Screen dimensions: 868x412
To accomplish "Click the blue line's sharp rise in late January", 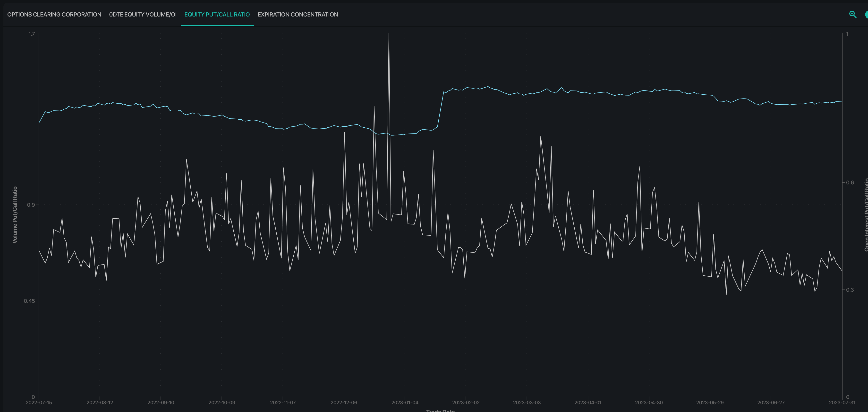I will tap(440, 109).
